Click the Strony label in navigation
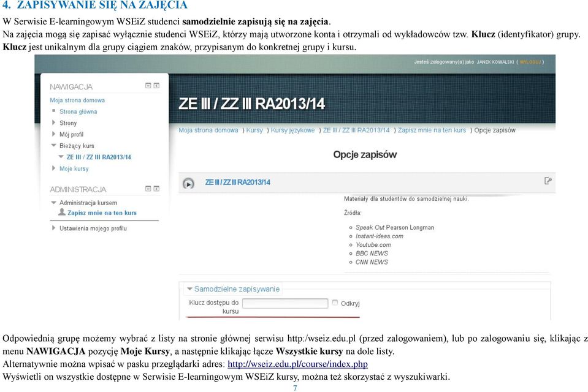 (x=68, y=123)
